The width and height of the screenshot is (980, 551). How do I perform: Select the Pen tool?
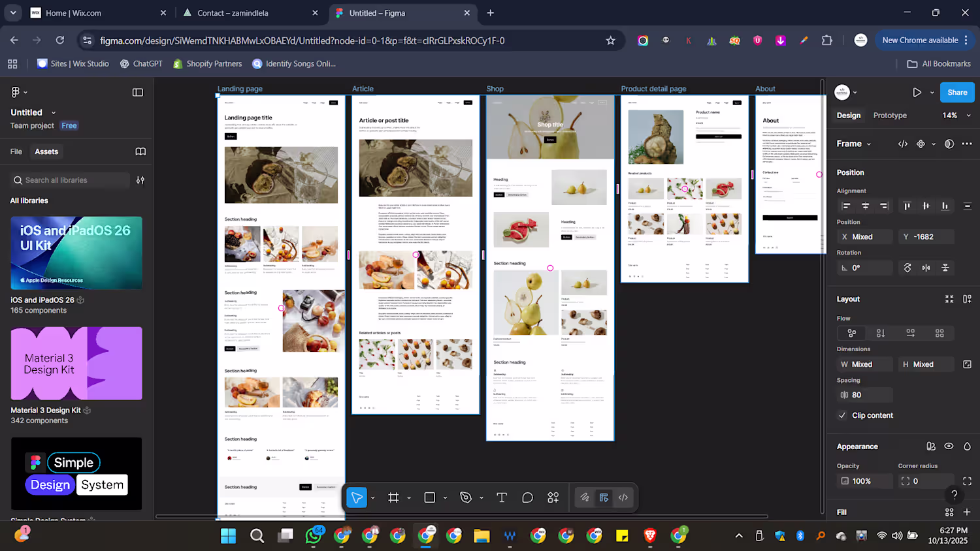[x=466, y=497]
